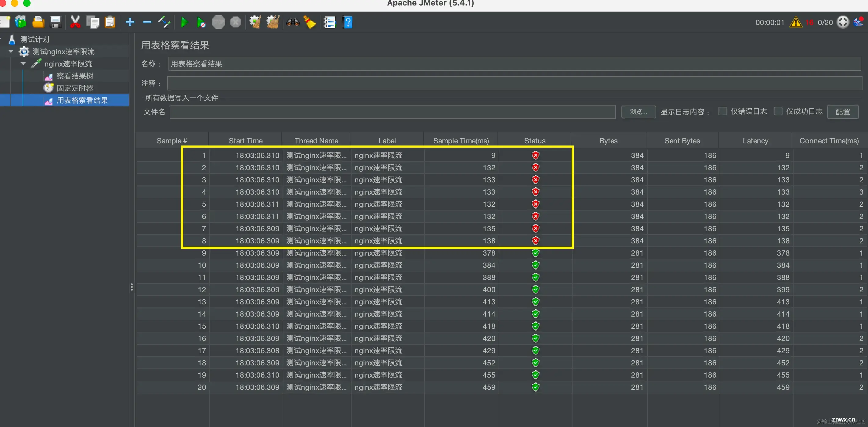Click the top-right corner icon with red dot
This screenshot has width=868, height=427.
859,22
